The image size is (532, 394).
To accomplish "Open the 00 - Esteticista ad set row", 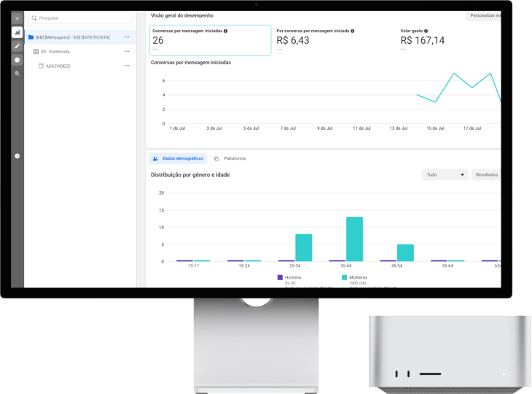I will coord(80,51).
